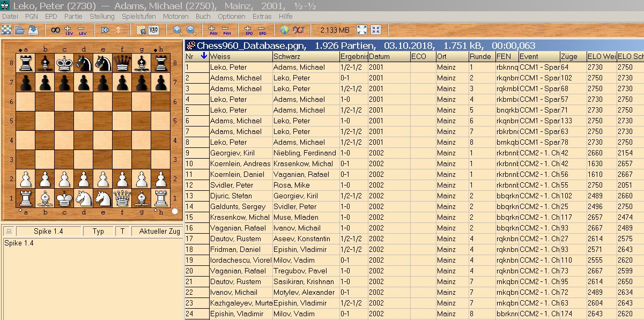Click the white queen on f1
Screen dimensions: 644x320
tap(122, 198)
